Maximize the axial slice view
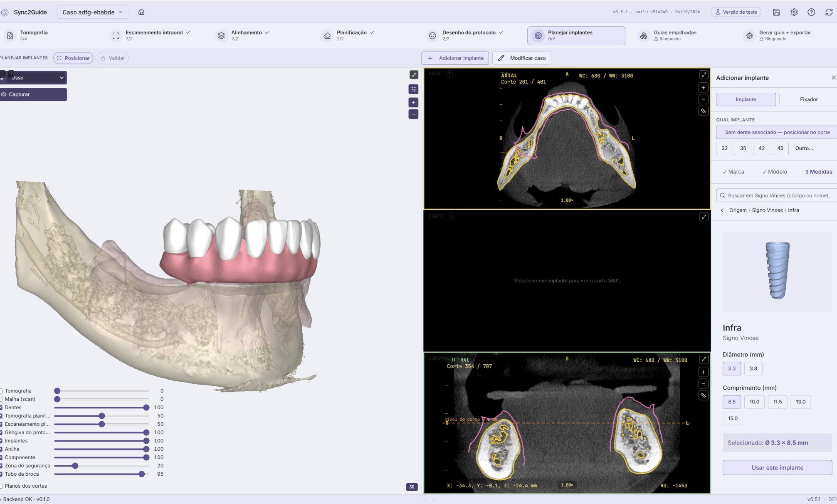This screenshot has width=837, height=504. point(704,75)
